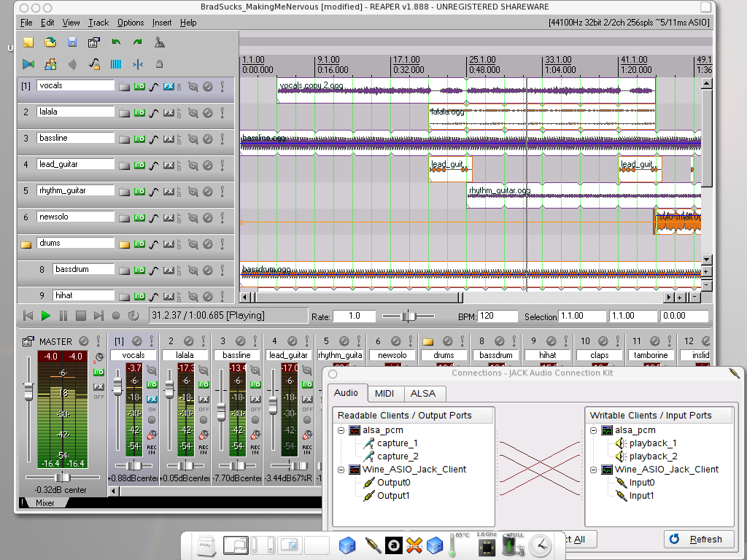Viewport: 747px width, 560px height.
Task: Open the FX chain for the vocals track
Action: pyautogui.click(x=169, y=87)
